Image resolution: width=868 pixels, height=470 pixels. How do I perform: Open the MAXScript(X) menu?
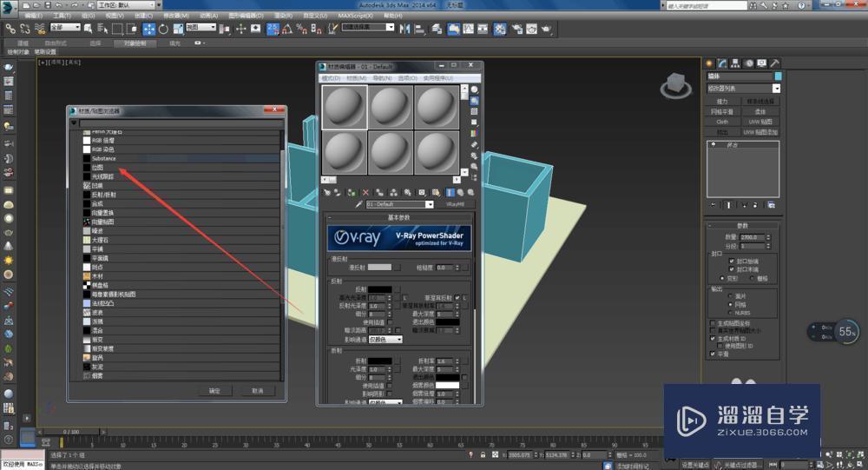coord(355,17)
